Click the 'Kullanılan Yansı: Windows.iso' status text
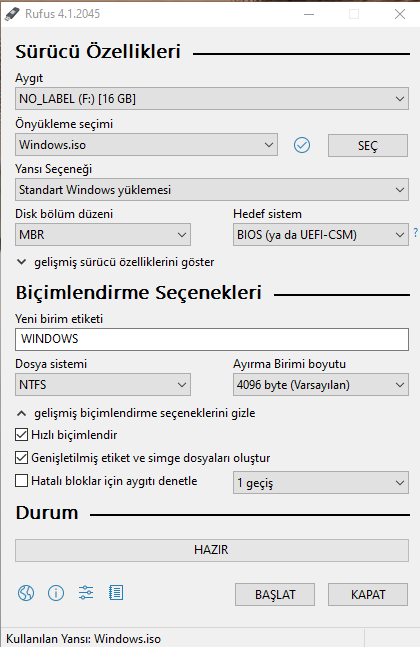 point(83,639)
